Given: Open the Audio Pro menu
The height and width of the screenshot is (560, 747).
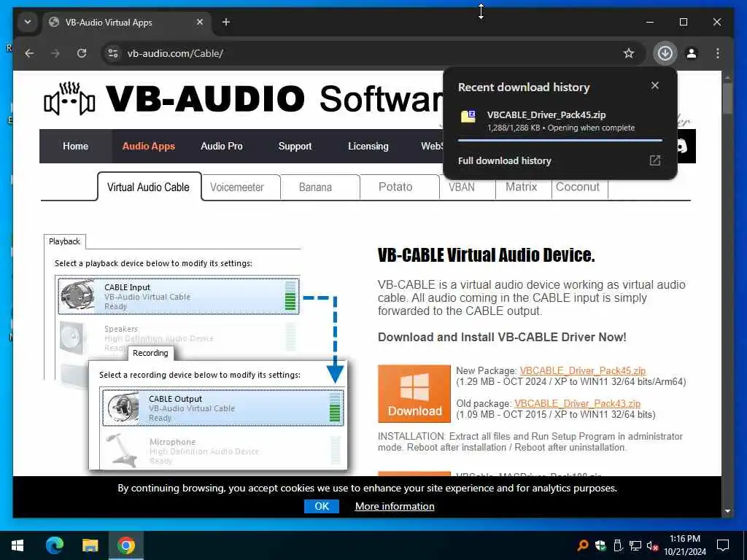Looking at the screenshot, I should point(222,146).
